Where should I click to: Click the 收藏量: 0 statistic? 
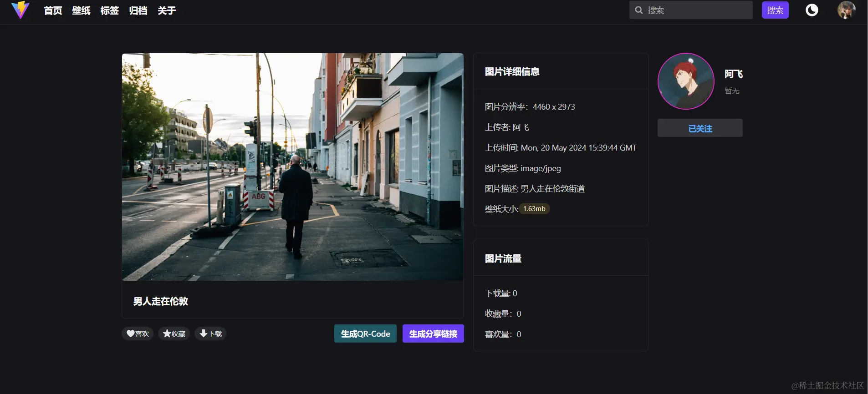click(503, 314)
